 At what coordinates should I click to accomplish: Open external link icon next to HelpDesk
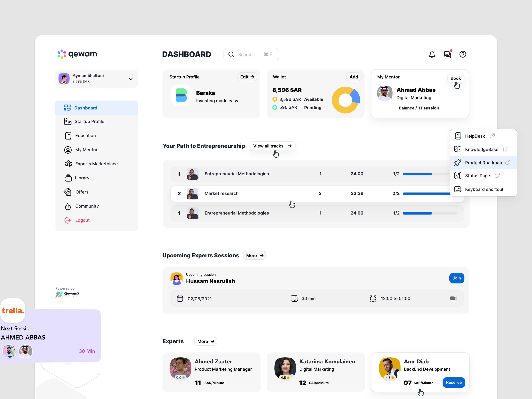492,136
